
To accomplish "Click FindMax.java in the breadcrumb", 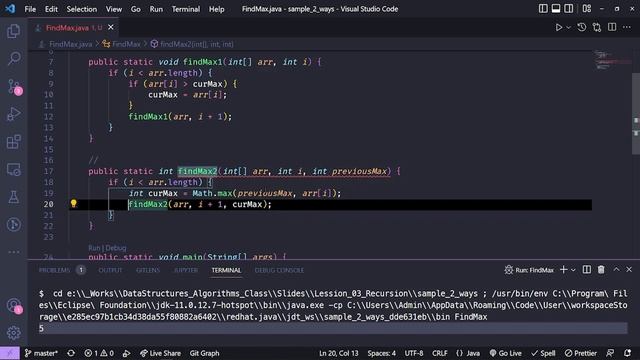I will 70,44.
